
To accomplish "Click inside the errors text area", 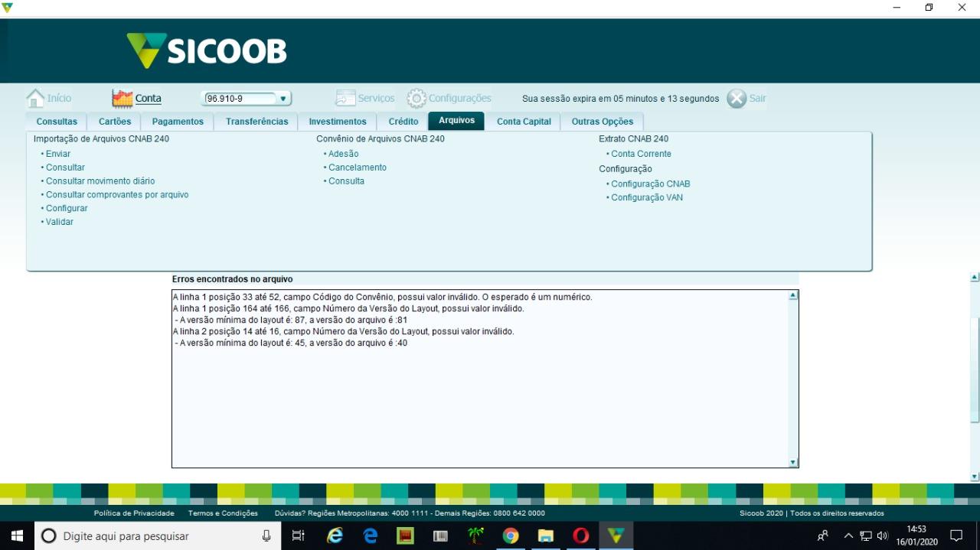I will 480,379.
